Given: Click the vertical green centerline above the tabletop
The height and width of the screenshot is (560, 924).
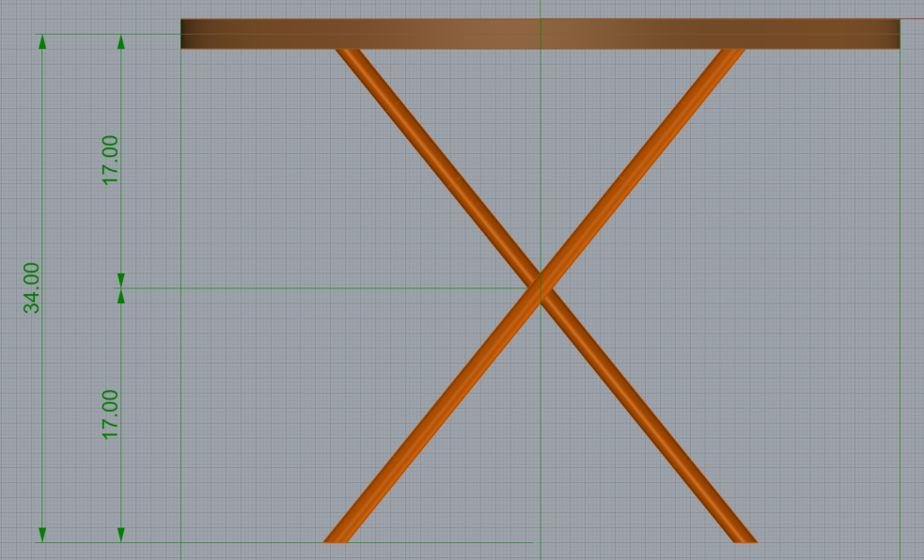Looking at the screenshot, I should tap(540, 9).
